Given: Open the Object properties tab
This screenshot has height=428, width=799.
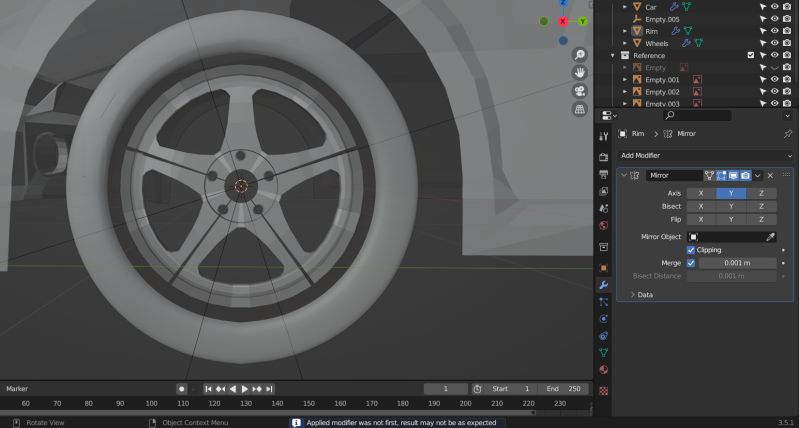Looking at the screenshot, I should coord(603,268).
